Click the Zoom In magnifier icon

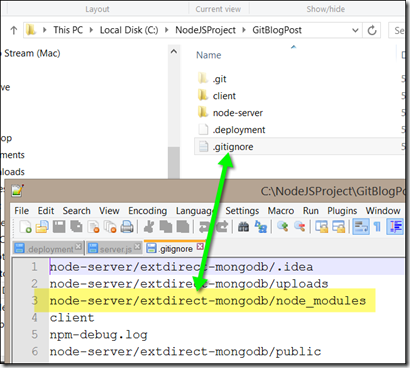283,227
